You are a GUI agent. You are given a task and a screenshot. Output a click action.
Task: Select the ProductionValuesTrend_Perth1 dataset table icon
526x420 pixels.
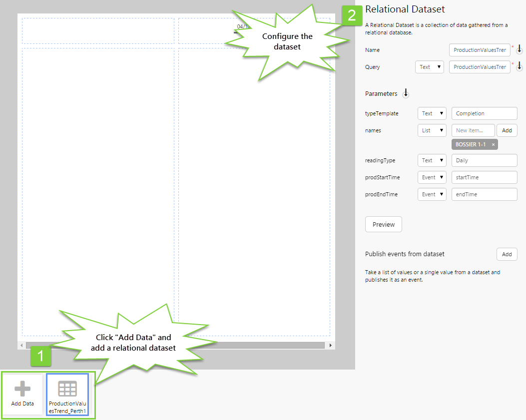67,389
